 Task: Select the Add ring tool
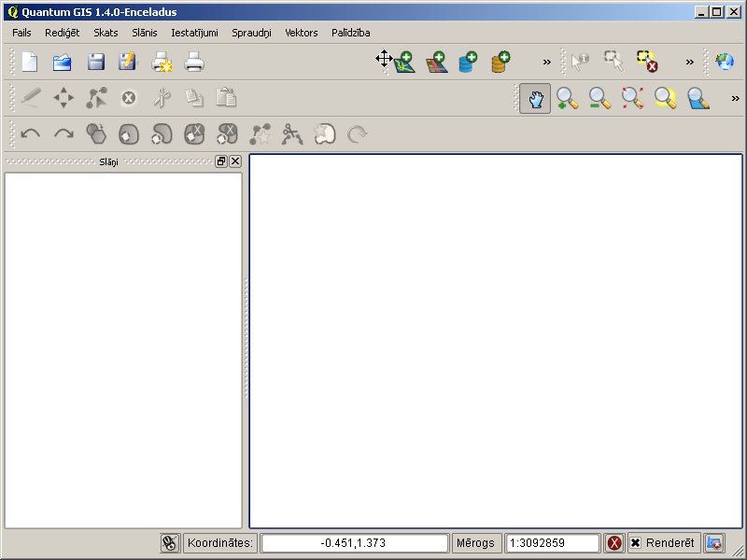pos(129,134)
